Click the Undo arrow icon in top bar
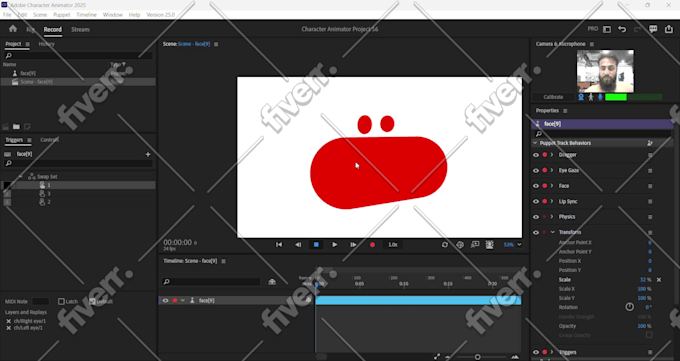 (x=622, y=29)
